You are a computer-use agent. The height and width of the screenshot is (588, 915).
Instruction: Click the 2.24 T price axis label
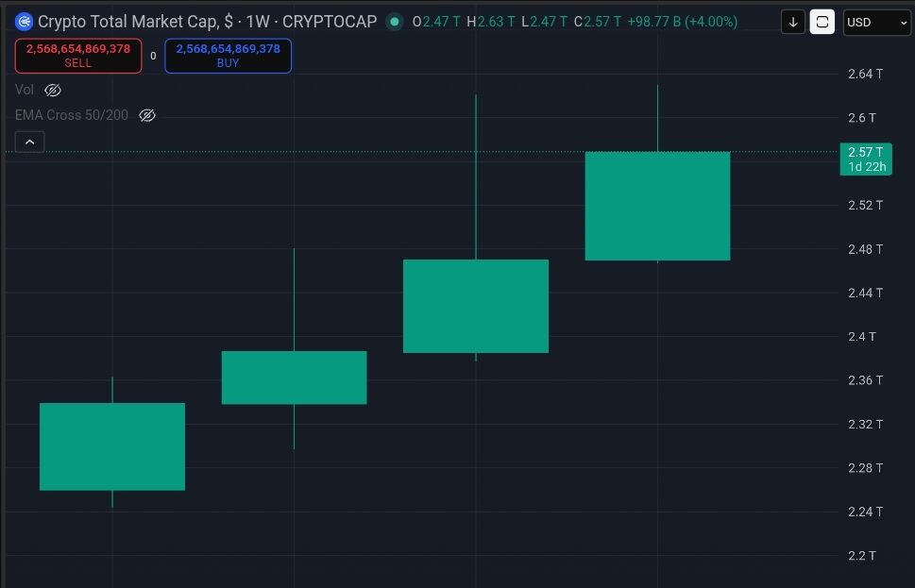(x=865, y=512)
